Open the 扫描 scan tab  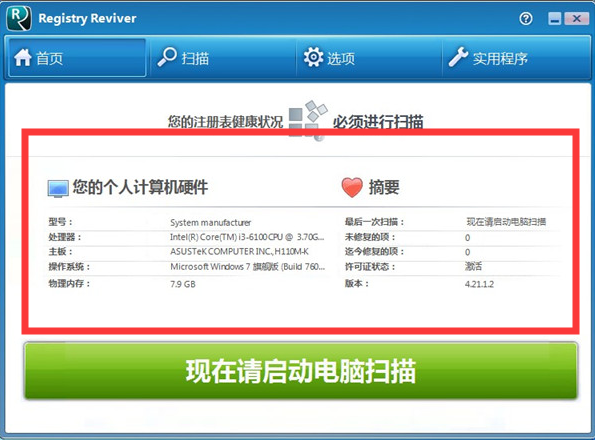pyautogui.click(x=223, y=58)
